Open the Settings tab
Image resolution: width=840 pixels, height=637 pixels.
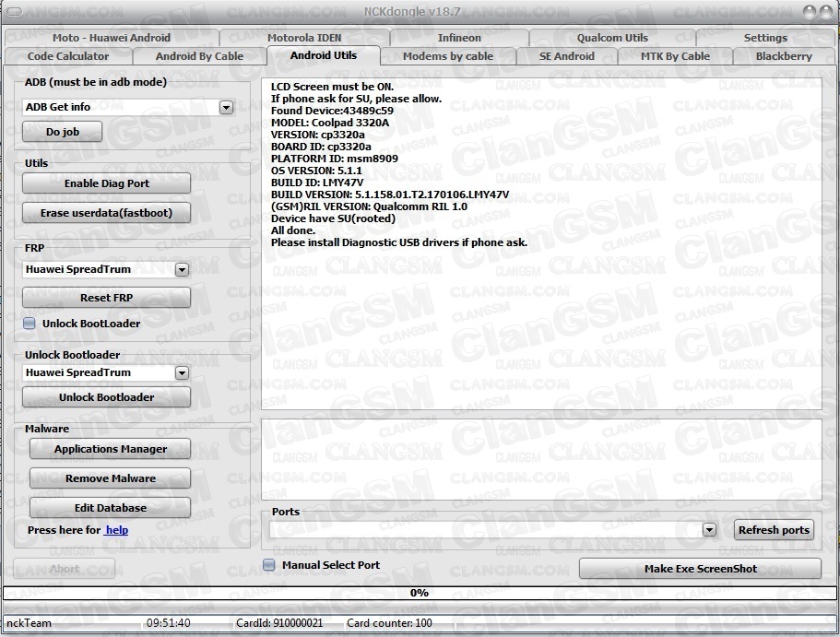[x=765, y=38]
